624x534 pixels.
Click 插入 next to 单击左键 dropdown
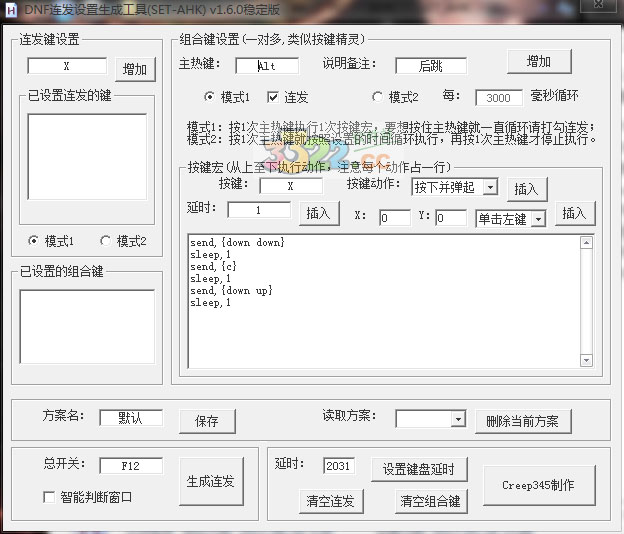(575, 213)
